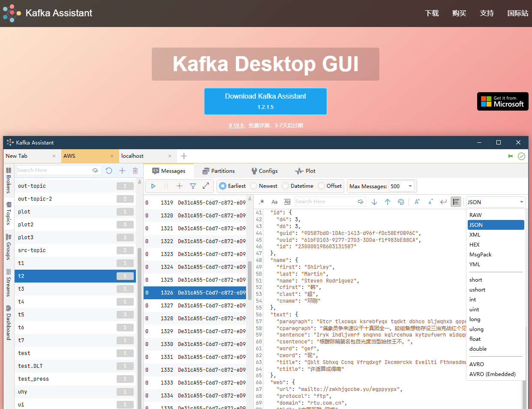Select the t2 topic in the list
This screenshot has height=409, width=532.
51,276
